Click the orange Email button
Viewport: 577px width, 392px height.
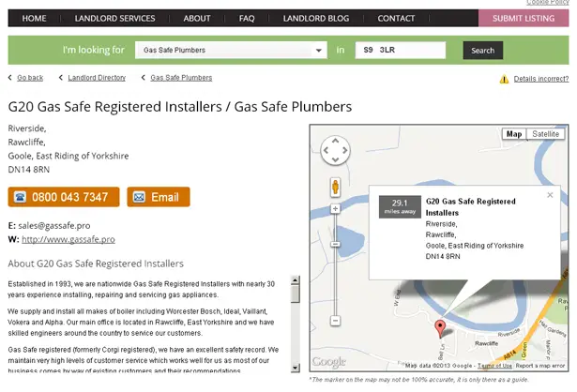point(159,197)
